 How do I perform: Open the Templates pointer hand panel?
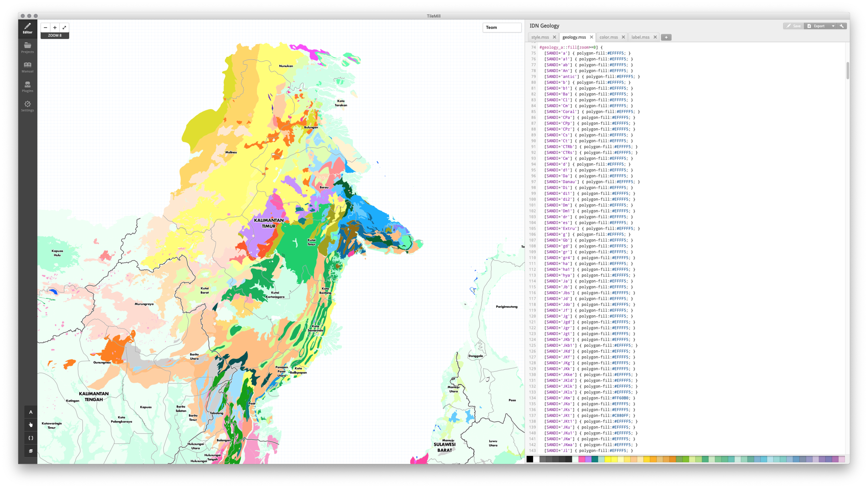pos(31,425)
